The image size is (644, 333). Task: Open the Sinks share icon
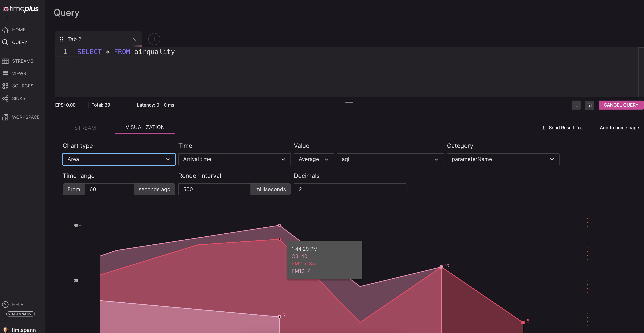(x=5, y=98)
